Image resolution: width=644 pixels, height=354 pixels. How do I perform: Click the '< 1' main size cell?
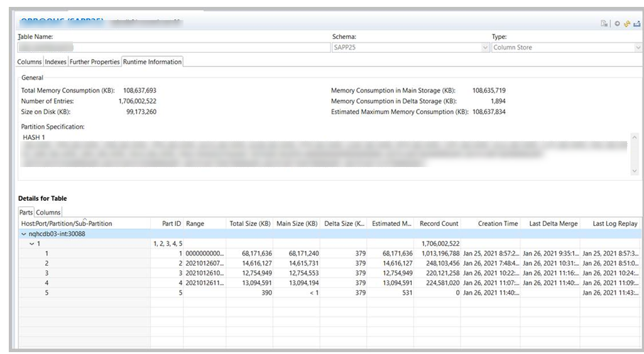pyautogui.click(x=314, y=293)
